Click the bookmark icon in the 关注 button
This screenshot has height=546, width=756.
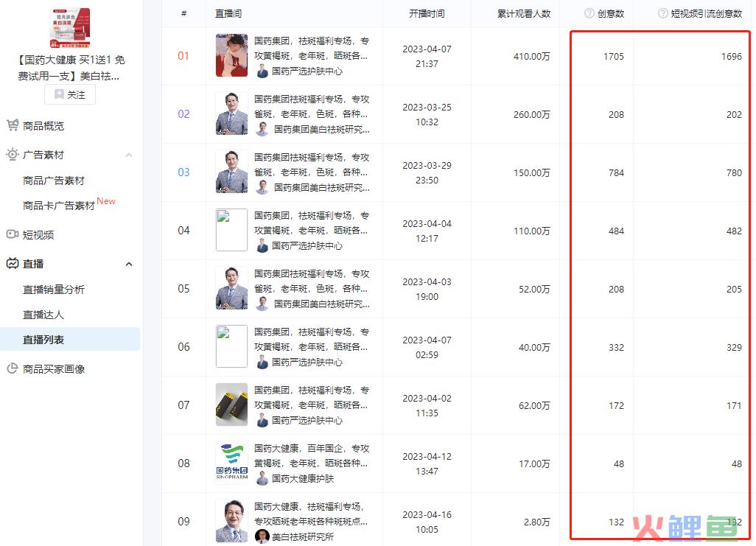59,94
